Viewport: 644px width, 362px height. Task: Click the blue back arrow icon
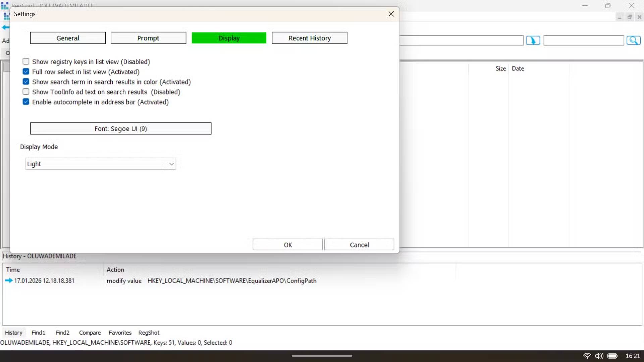pos(5,27)
